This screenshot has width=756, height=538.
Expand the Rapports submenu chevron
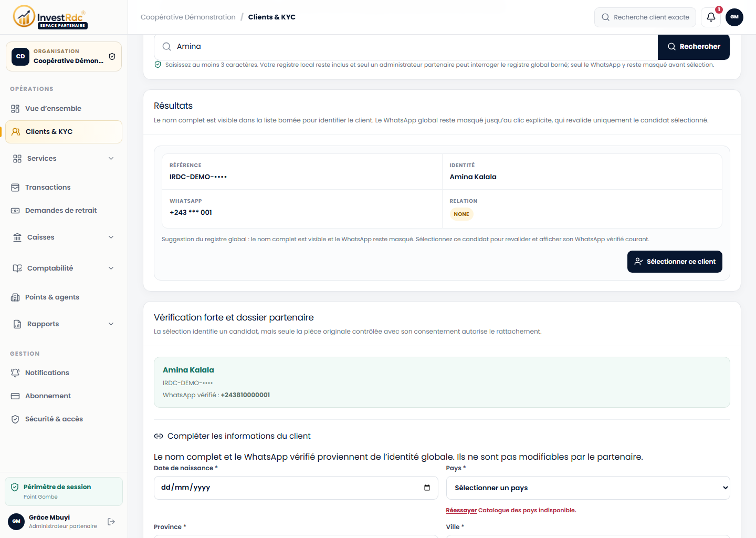tap(111, 324)
